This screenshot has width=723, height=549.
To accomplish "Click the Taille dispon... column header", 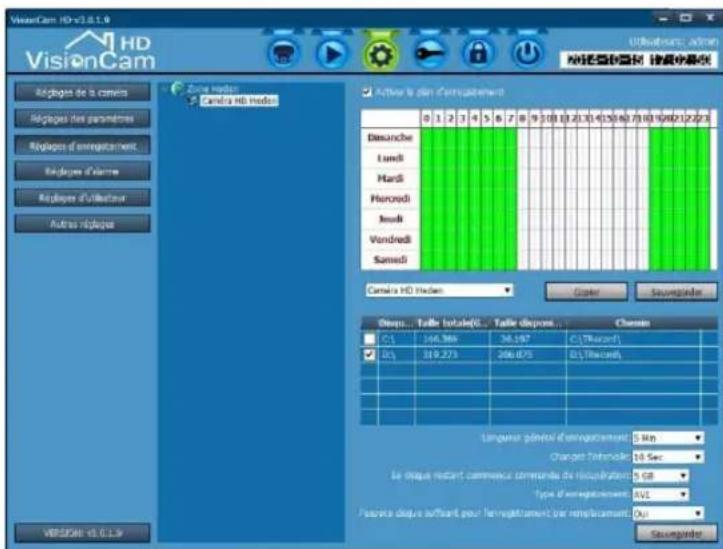I will pyautogui.click(x=528, y=323).
